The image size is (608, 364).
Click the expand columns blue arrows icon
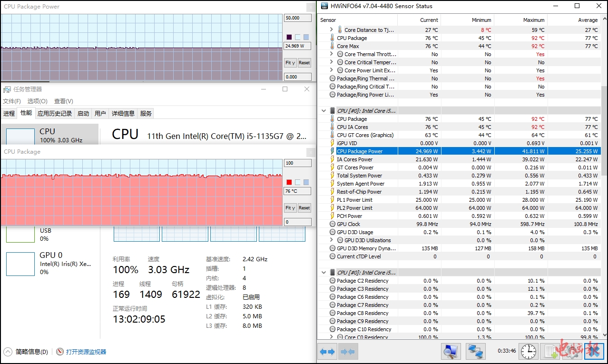(x=327, y=352)
